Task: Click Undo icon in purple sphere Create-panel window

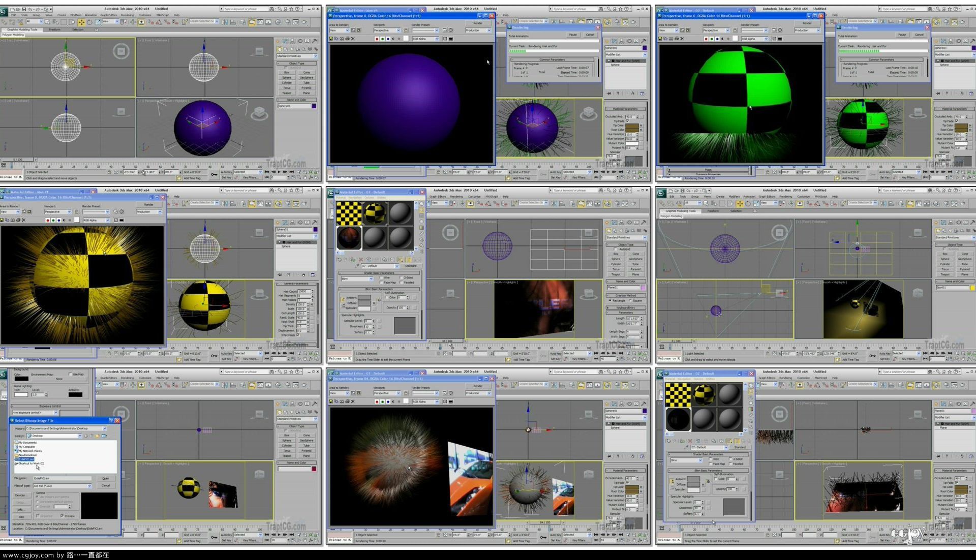Action: [30, 9]
